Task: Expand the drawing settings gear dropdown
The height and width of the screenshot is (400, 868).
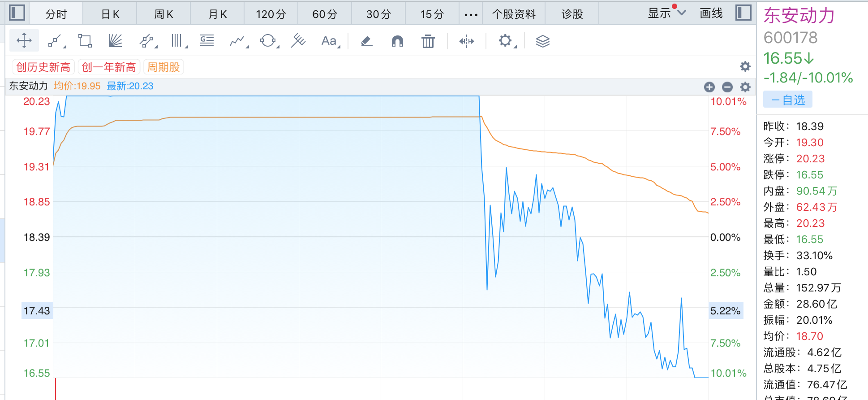Action: pyautogui.click(x=506, y=41)
